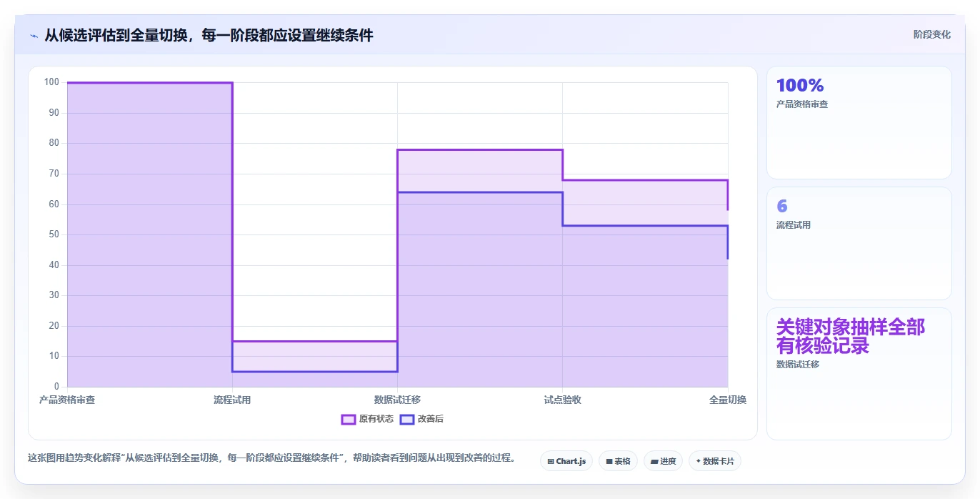Click the 100 y-axis tick label

pyautogui.click(x=51, y=82)
